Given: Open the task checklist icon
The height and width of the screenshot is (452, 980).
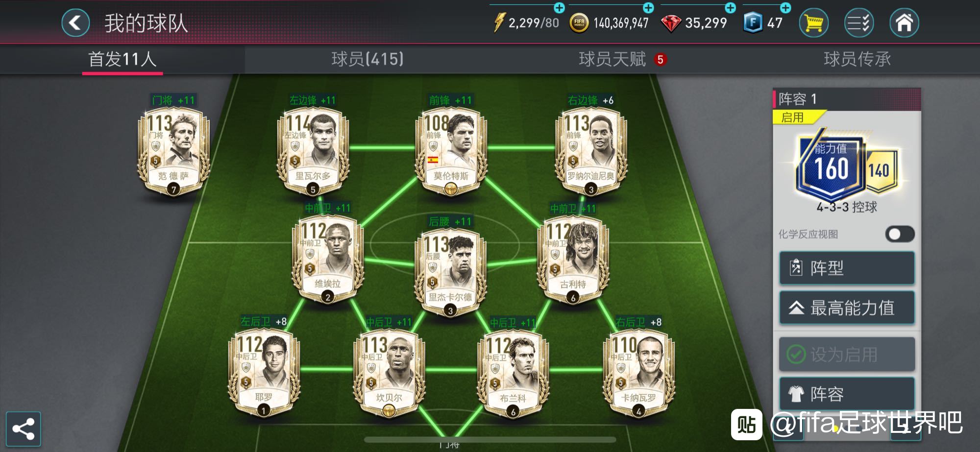Looking at the screenshot, I should [858, 23].
